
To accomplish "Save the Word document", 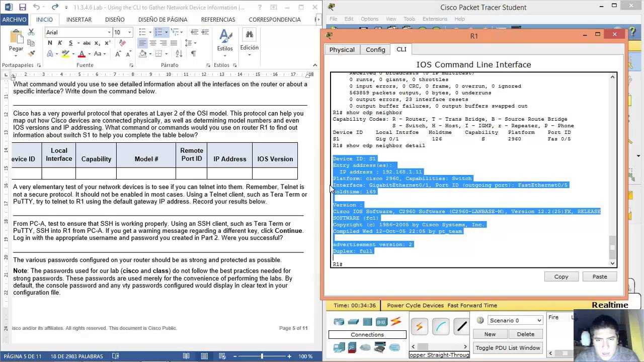I will point(22,7).
